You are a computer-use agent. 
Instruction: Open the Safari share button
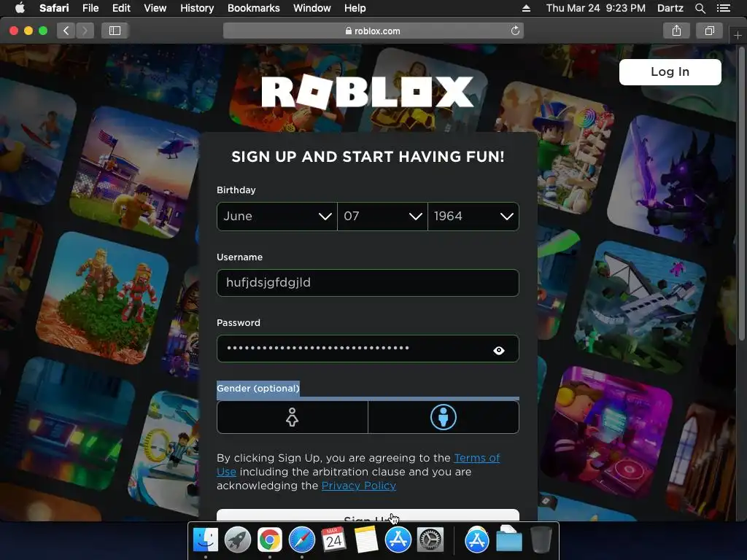coord(676,31)
